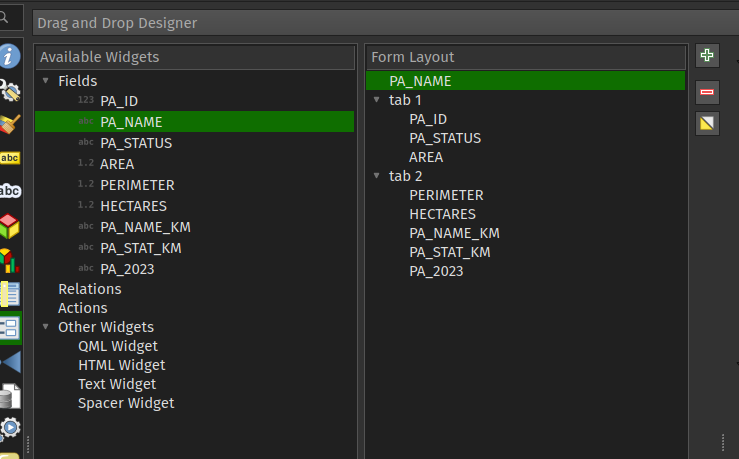
Task: Select tab 2 in Form Layout
Action: pos(405,177)
